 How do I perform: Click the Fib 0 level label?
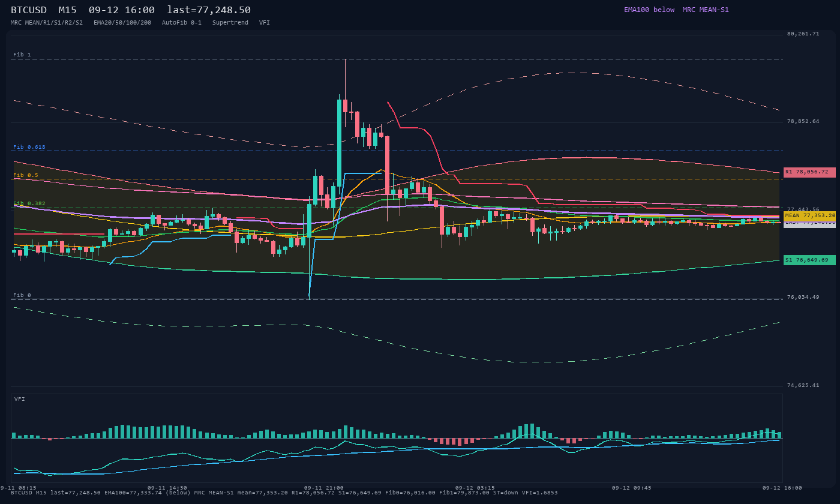(22, 295)
